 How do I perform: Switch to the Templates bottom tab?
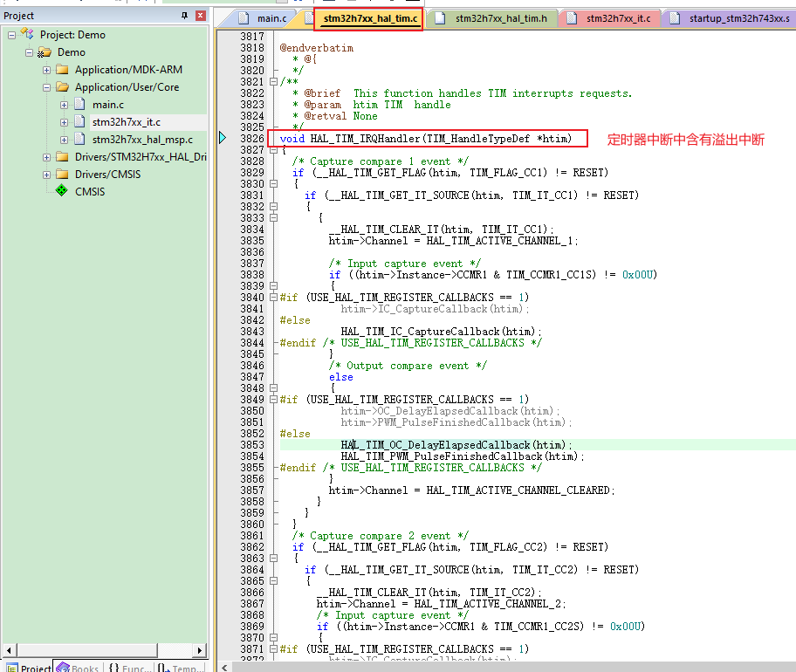pyautogui.click(x=181, y=667)
